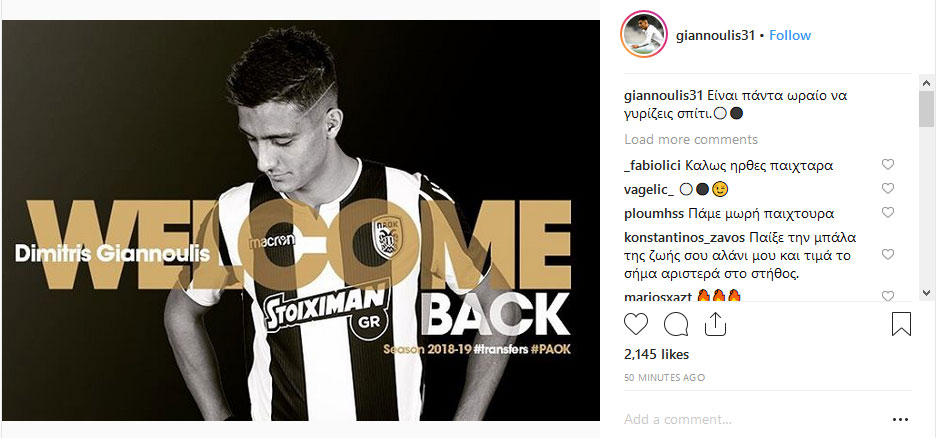Like vagelic_'s comment heart
This screenshot has width=936, height=438.
pos(888,189)
